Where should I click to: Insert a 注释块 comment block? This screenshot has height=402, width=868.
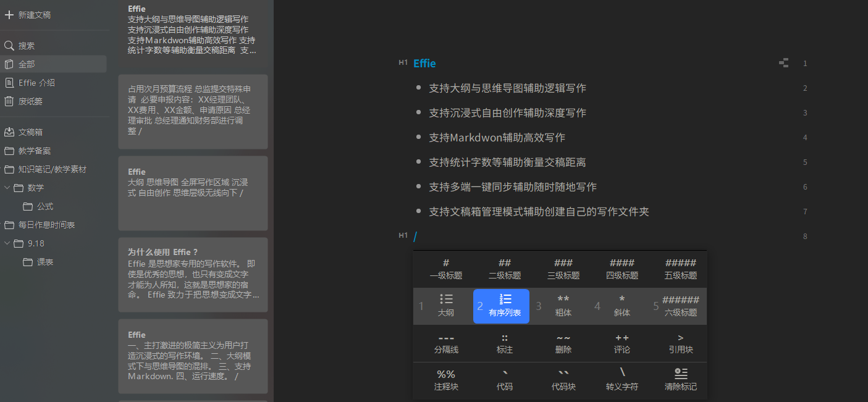coord(446,380)
